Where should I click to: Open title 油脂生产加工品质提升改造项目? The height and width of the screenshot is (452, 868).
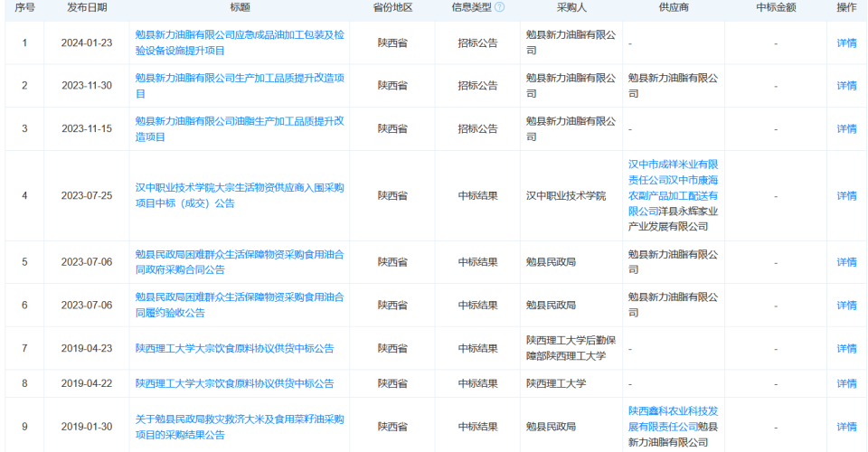click(240, 128)
